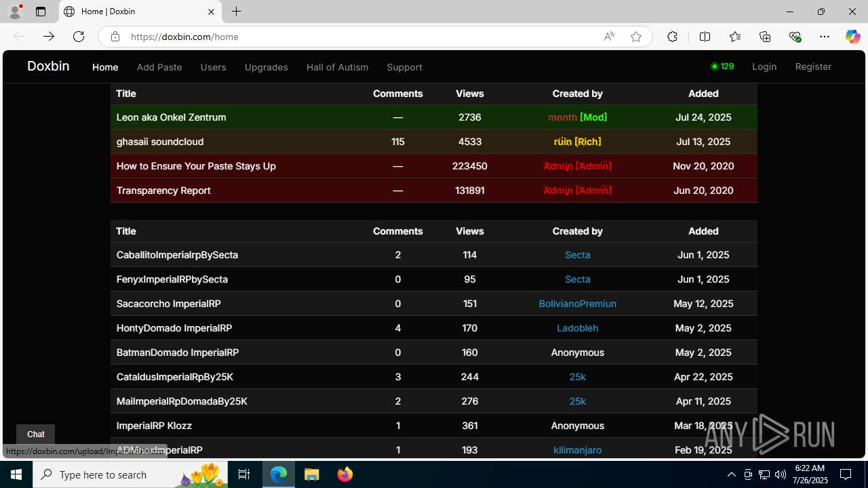Viewport: 868px width, 488px height.
Task: Open Task View on the taskbar
Action: (245, 474)
